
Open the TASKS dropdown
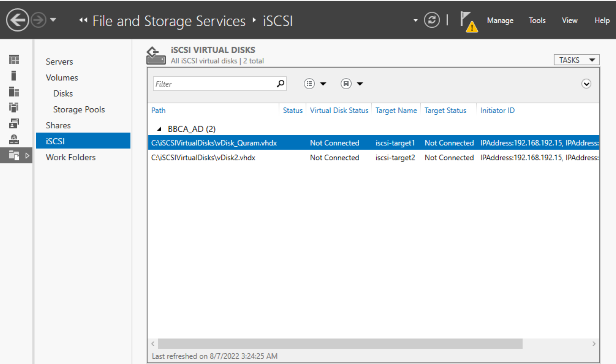pyautogui.click(x=577, y=60)
